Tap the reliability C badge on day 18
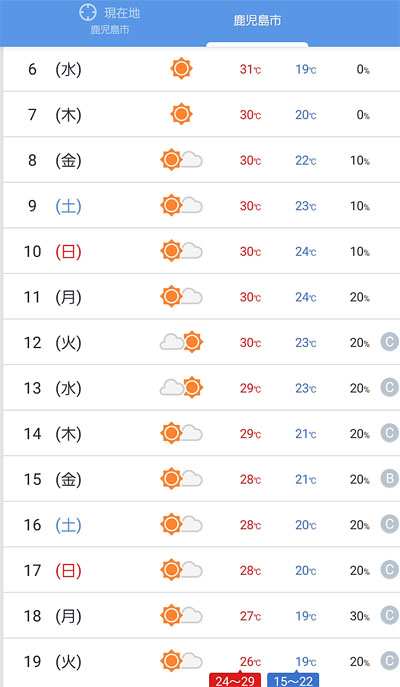Image resolution: width=400 pixels, height=687 pixels. tap(389, 615)
